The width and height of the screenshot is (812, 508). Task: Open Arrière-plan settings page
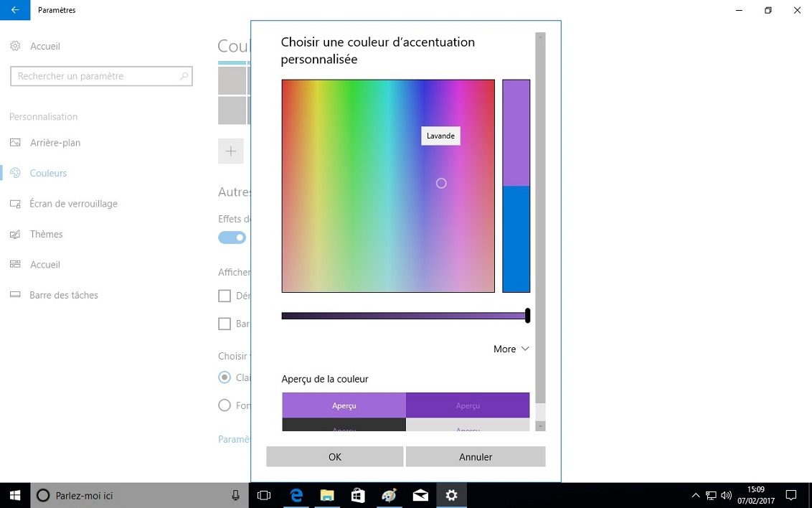click(x=55, y=143)
